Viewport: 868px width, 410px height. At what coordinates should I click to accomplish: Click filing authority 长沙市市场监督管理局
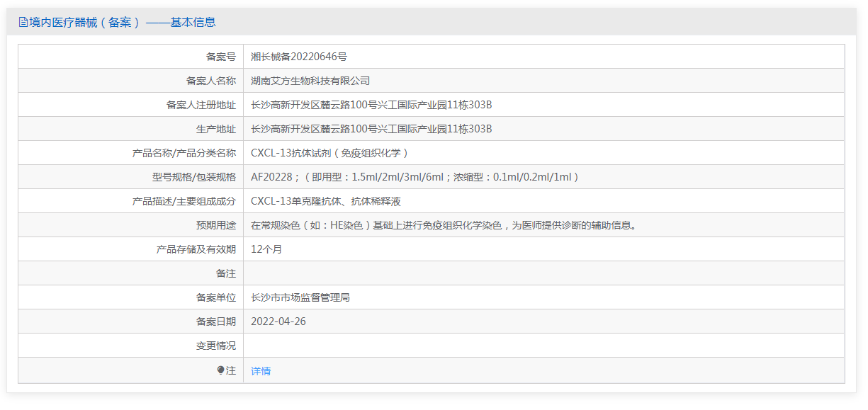[x=300, y=297]
